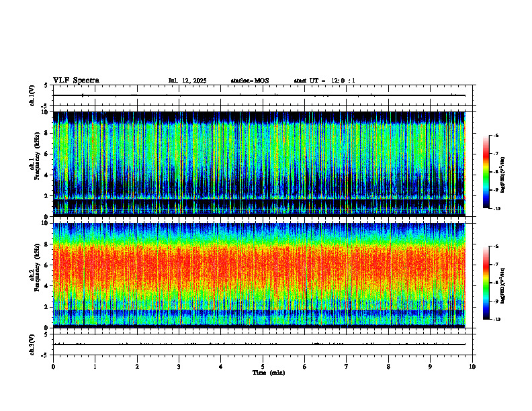
Task: Click the "0" tick label on Time axis
Action: [53, 367]
